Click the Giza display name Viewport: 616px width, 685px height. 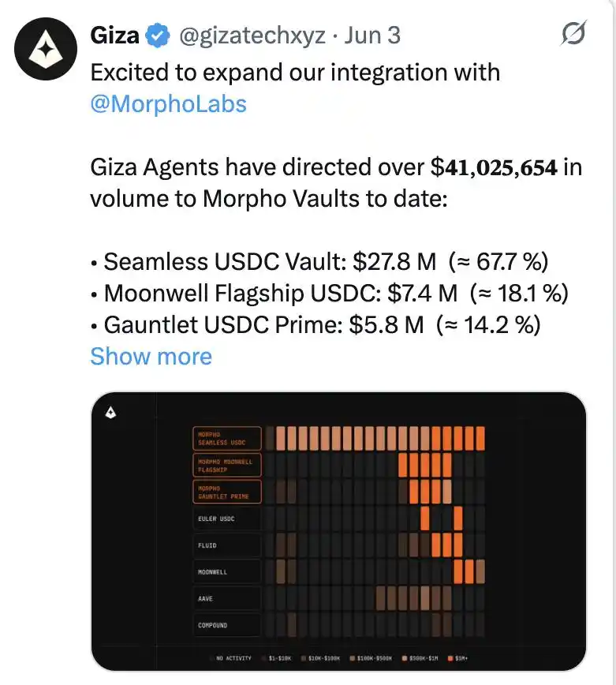[115, 36]
